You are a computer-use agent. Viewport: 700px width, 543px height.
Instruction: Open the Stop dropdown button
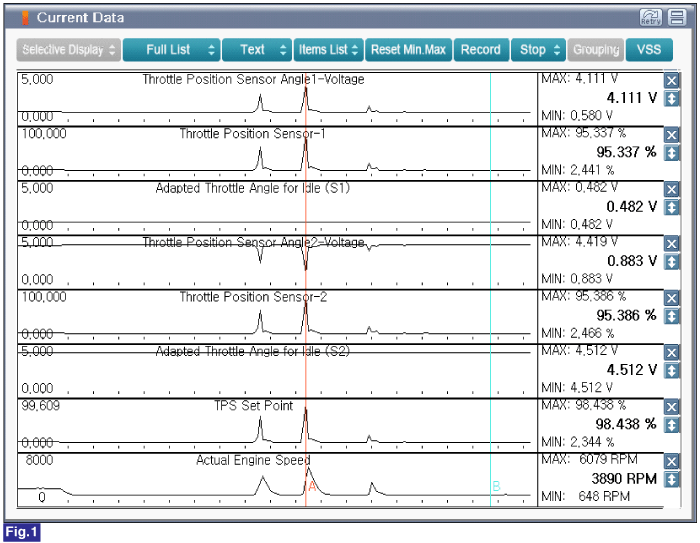tap(538, 50)
